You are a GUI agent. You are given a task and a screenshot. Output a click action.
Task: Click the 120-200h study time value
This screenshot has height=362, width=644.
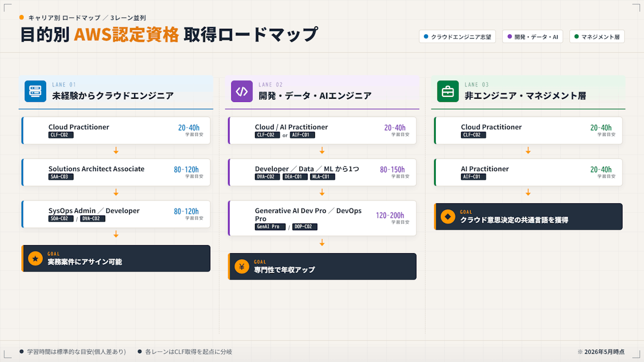[390, 215]
